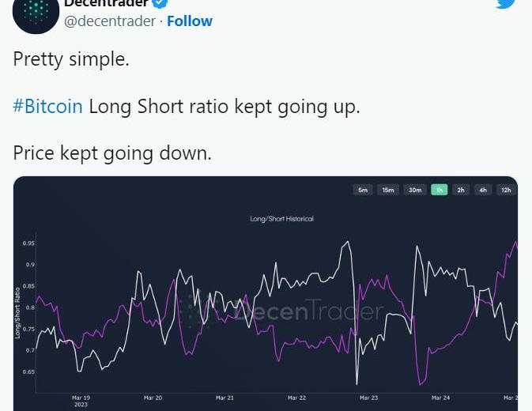This screenshot has height=411, width=532.
Task: Follow the Decentrader account
Action: pos(190,21)
